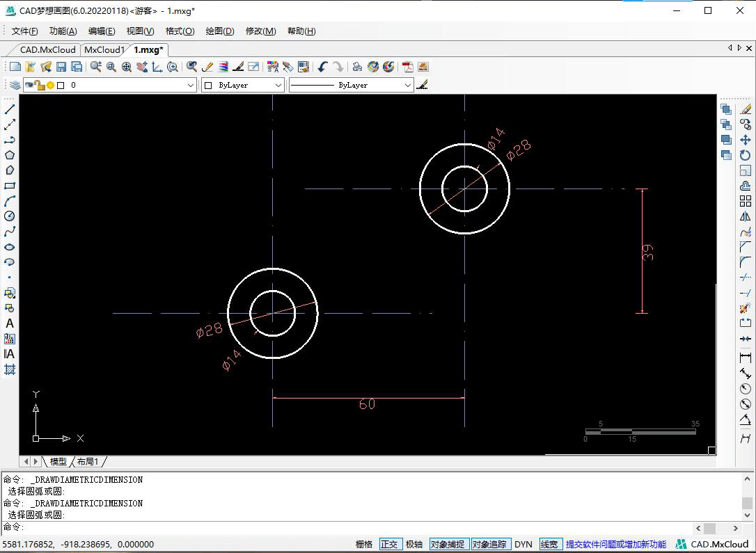The width and height of the screenshot is (756, 553).
Task: Activate the Polygon drawing tool
Action: (10, 155)
